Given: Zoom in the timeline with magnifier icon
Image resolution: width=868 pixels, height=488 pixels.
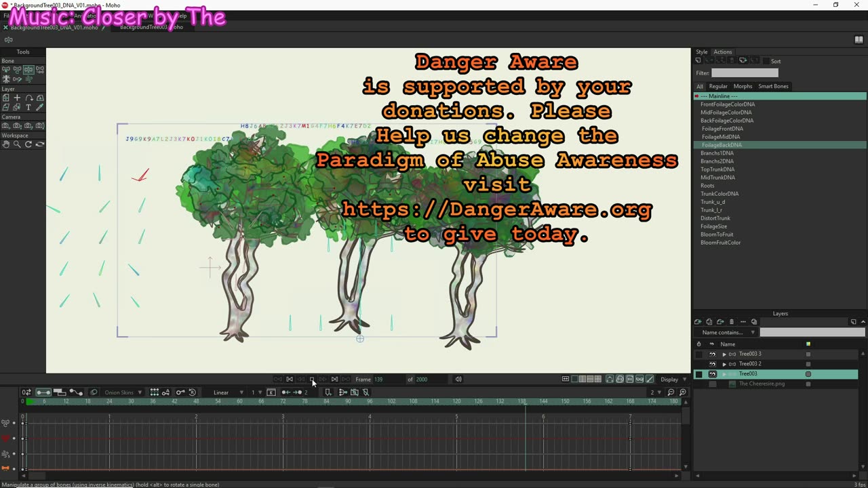Looking at the screenshot, I should pos(683,392).
